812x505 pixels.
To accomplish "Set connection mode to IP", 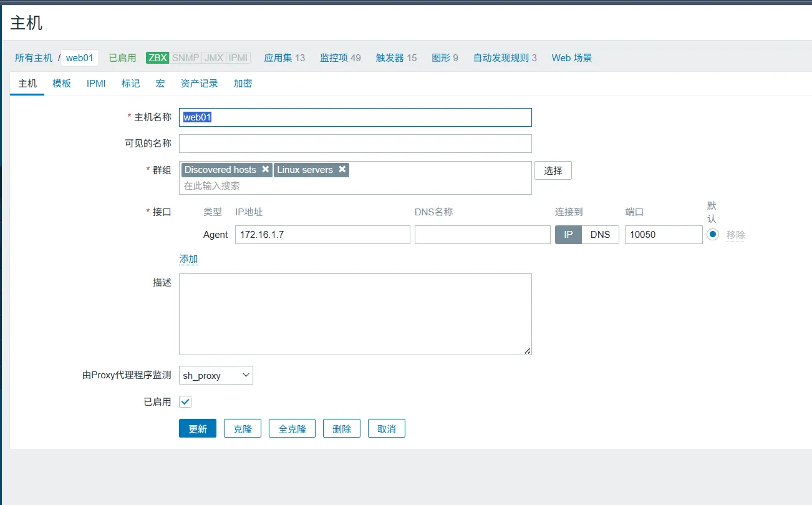I will pos(568,235).
